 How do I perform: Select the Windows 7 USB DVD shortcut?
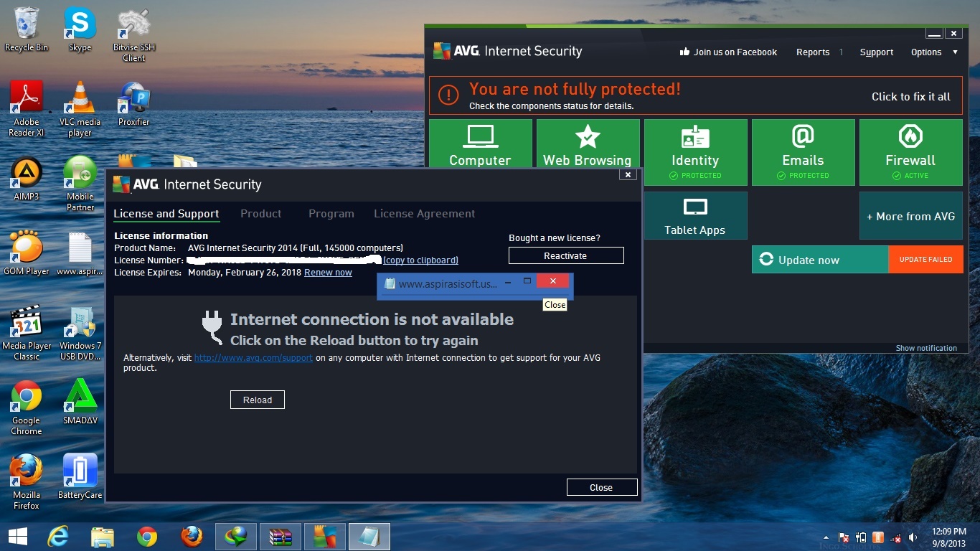[x=80, y=333]
